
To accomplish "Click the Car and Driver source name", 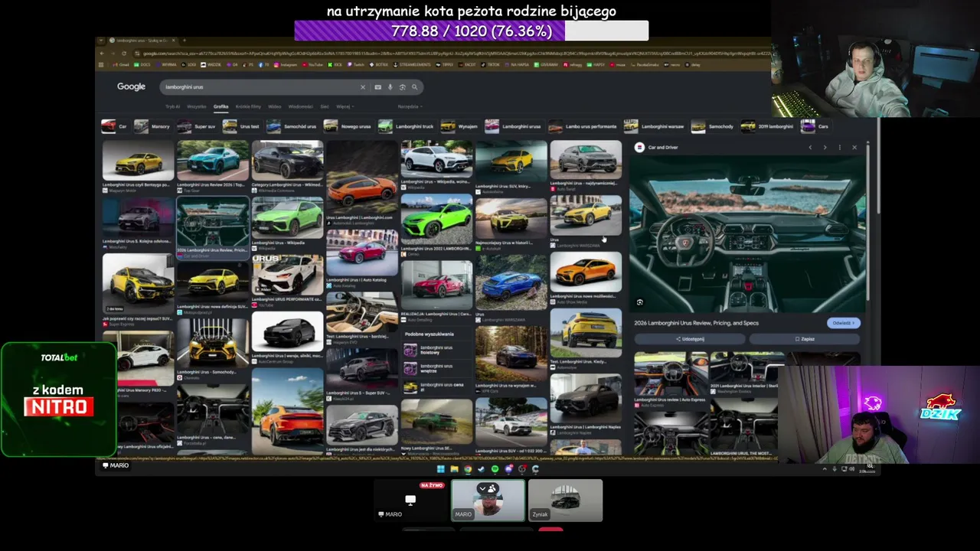I will (663, 147).
